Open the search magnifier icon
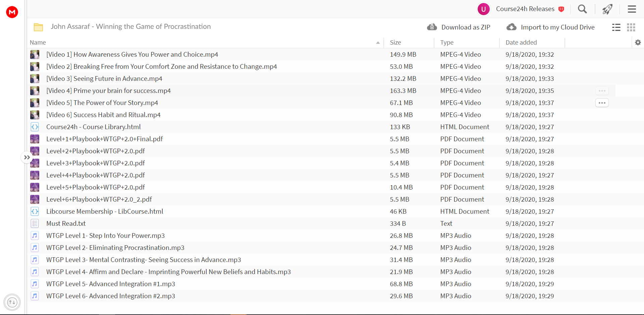 pyautogui.click(x=582, y=9)
